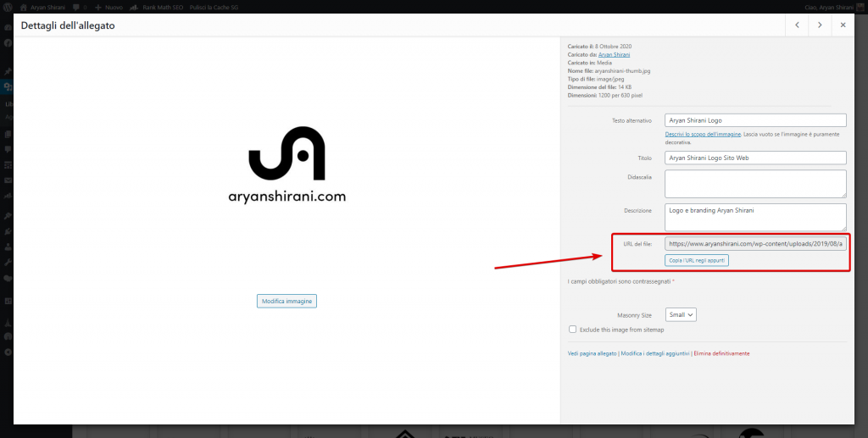Open the Masonry Size dropdown

point(681,314)
